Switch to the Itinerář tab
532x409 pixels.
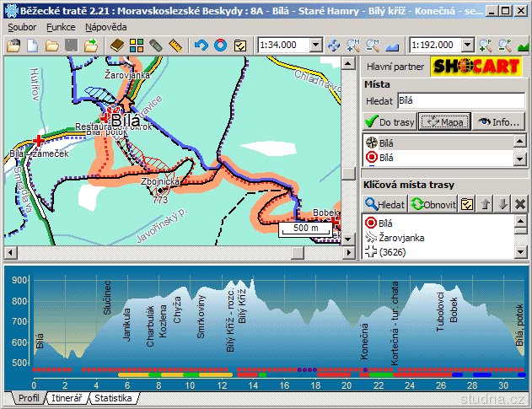67,397
